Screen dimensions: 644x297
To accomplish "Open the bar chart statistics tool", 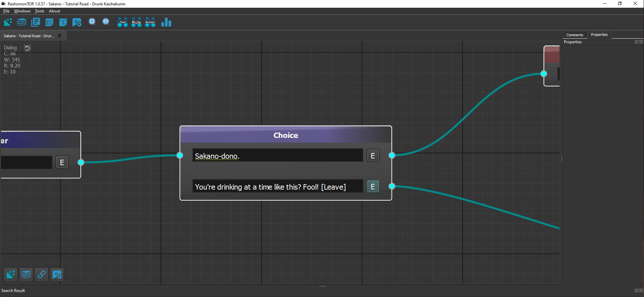I will point(166,22).
